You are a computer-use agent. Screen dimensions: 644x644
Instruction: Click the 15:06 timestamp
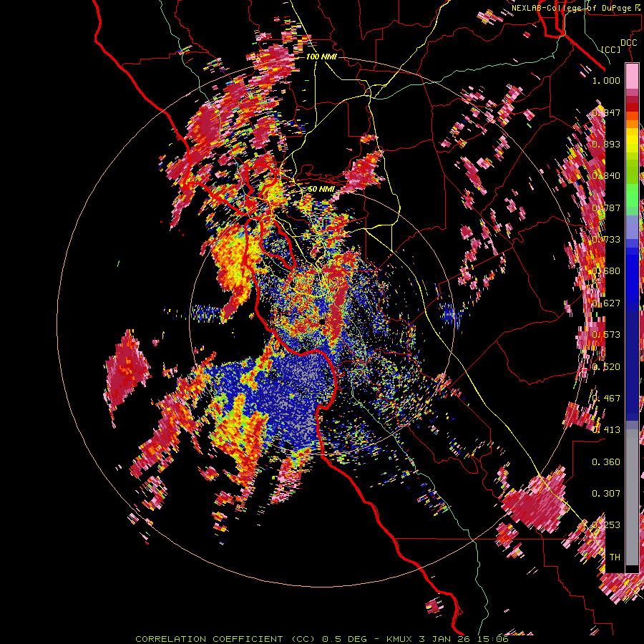494,639
